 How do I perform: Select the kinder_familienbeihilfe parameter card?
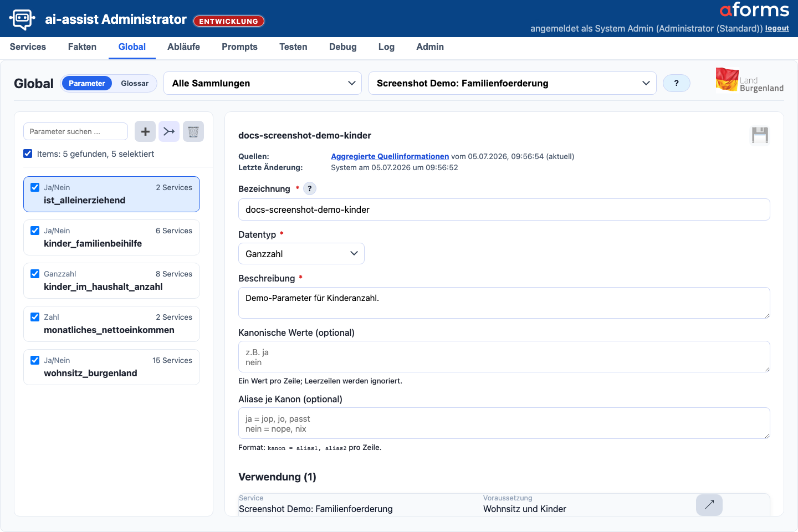(x=111, y=237)
